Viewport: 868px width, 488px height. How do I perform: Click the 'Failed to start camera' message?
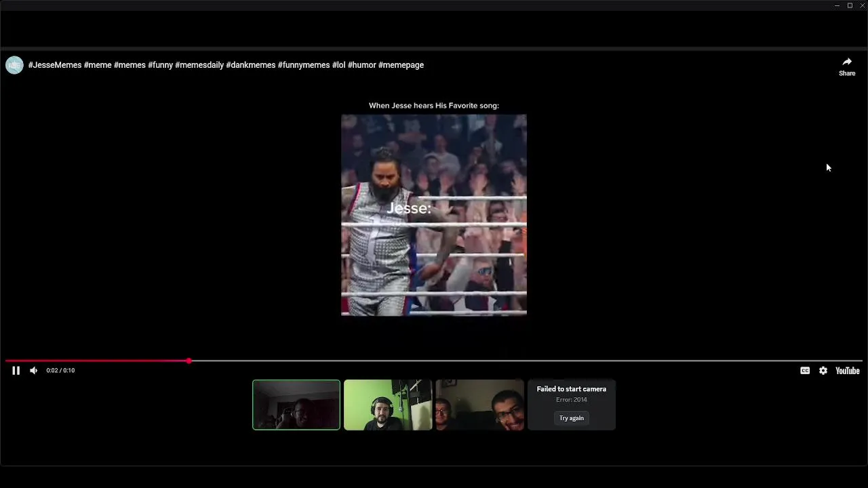[572, 389]
